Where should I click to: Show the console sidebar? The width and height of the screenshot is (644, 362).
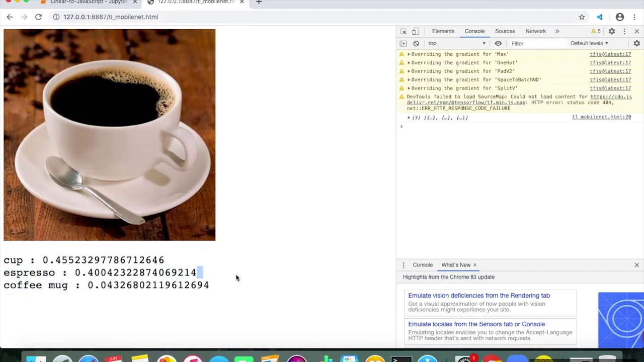click(x=403, y=44)
